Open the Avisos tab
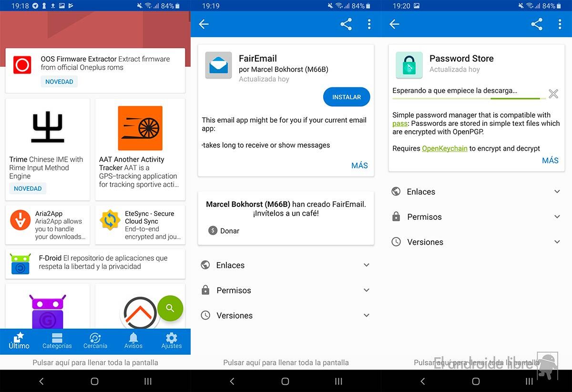The width and height of the screenshot is (572, 392). click(x=133, y=341)
